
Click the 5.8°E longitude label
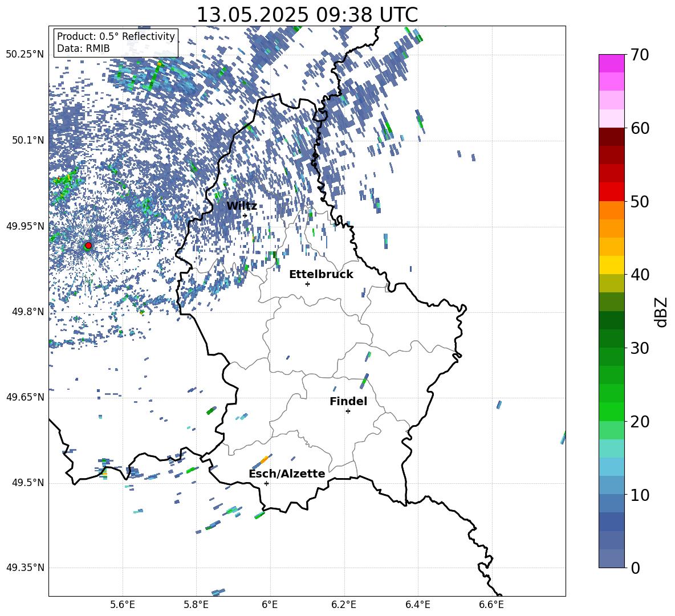click(x=196, y=605)
